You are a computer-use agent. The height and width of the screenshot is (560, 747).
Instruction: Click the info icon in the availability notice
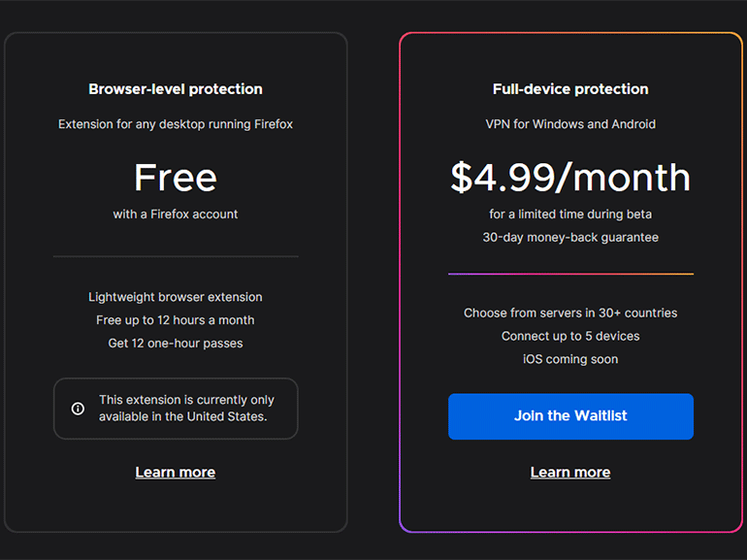coord(78,409)
